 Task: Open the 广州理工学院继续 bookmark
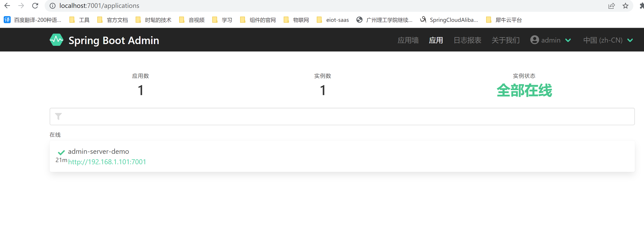click(x=384, y=20)
